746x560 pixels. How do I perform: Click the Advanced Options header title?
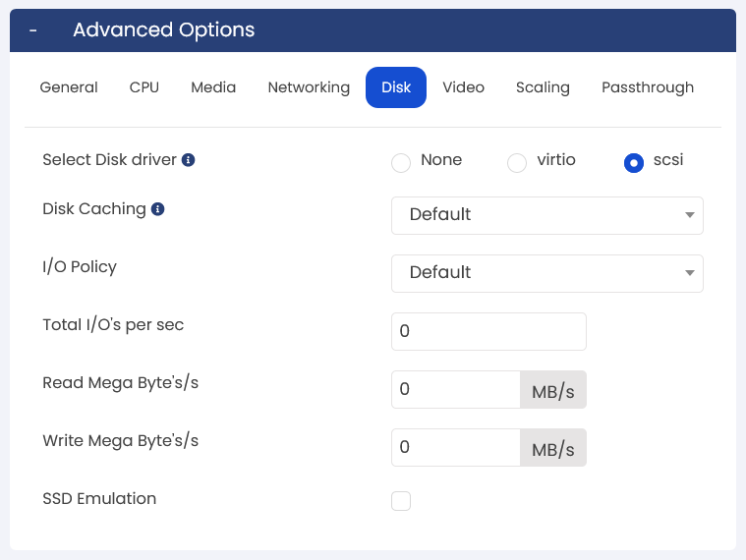164,29
